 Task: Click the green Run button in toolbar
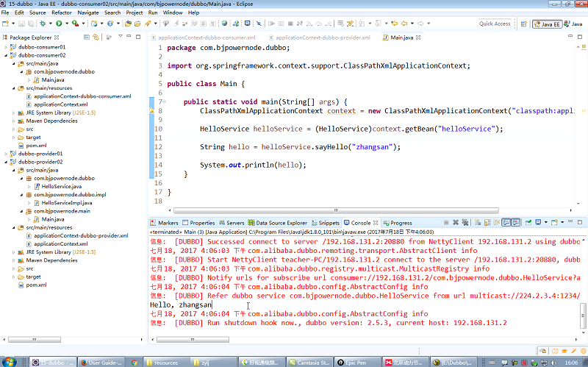pyautogui.click(x=58, y=24)
